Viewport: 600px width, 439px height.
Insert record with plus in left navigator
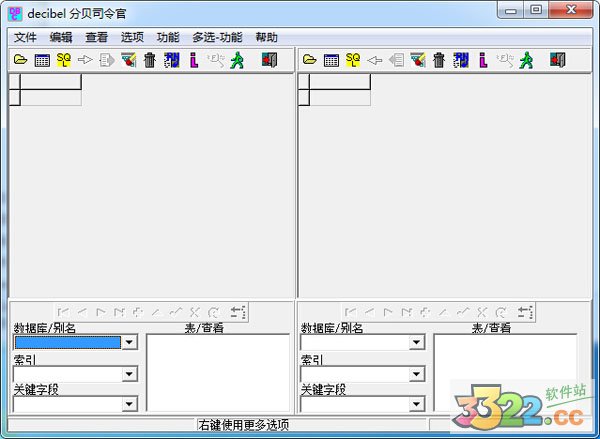pos(138,312)
